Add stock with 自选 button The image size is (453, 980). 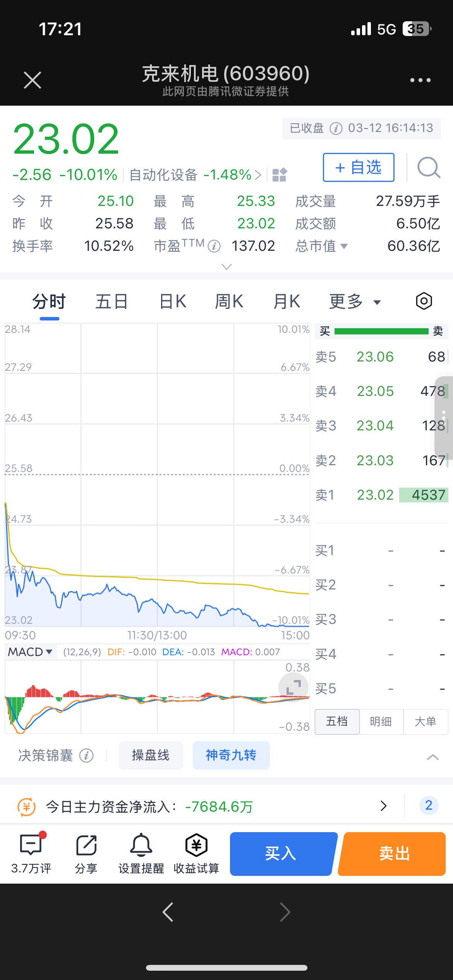coord(359,168)
